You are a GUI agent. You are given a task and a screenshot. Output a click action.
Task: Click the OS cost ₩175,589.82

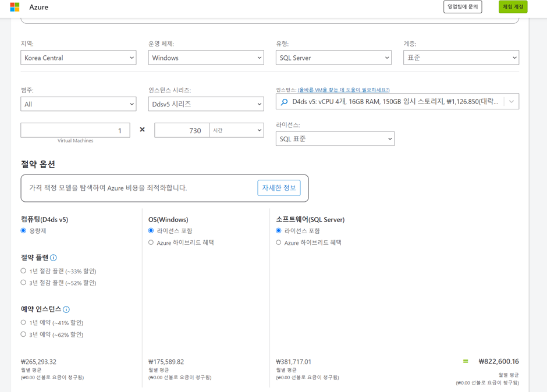tap(166, 362)
